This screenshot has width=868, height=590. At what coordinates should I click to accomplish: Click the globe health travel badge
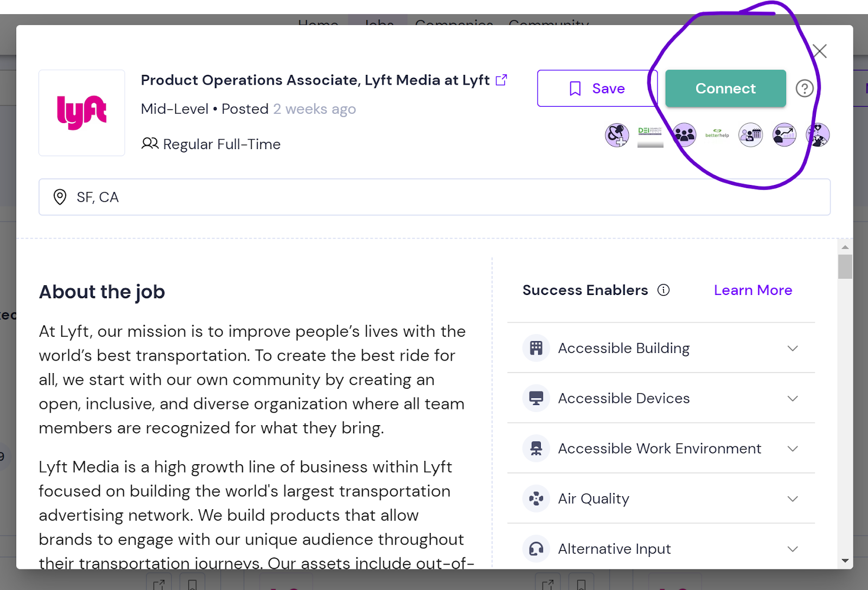[x=818, y=135]
